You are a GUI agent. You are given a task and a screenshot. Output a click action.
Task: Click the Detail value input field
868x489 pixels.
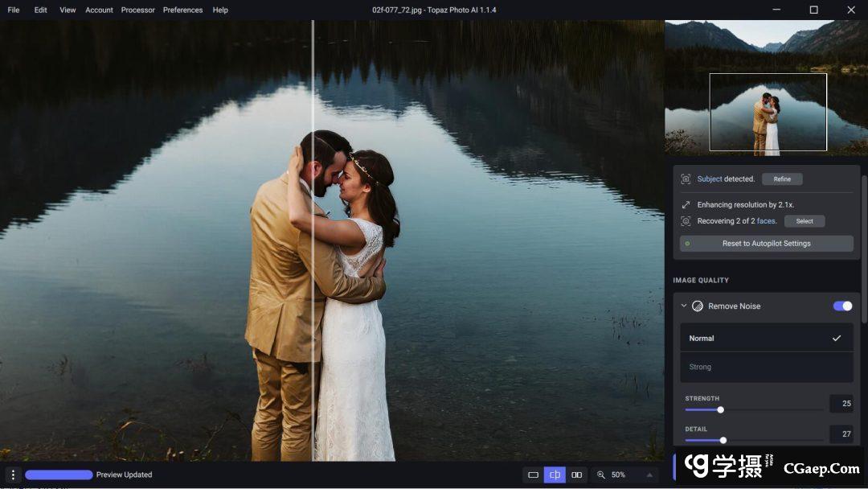click(841, 434)
